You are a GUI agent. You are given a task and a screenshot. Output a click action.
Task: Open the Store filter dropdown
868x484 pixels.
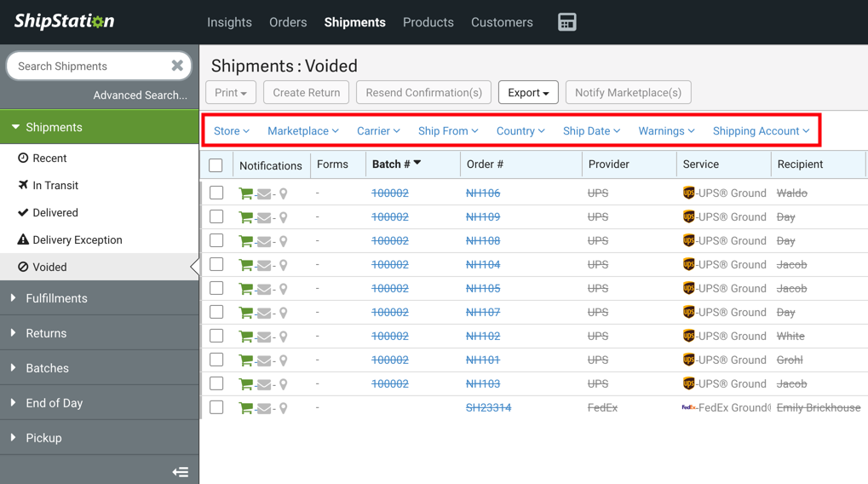pos(232,131)
